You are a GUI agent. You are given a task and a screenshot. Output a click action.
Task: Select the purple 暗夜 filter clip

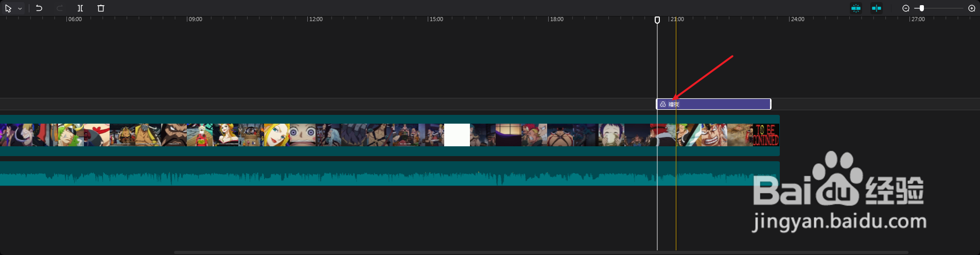[713, 104]
